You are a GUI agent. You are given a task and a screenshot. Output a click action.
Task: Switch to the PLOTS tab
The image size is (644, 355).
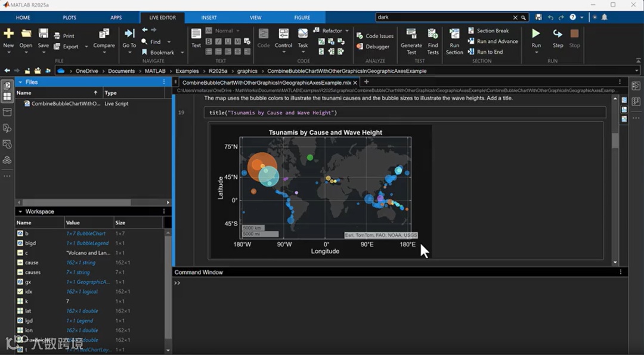69,18
